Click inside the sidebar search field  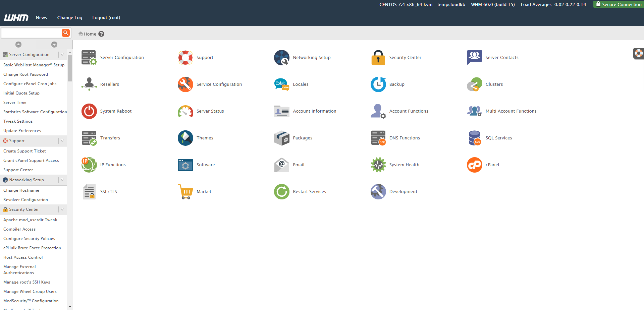point(31,33)
